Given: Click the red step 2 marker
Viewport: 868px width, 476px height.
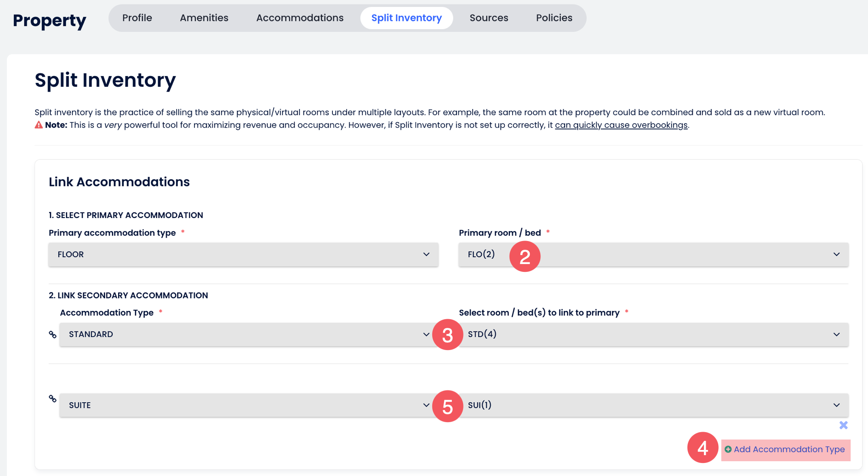Looking at the screenshot, I should click(525, 257).
